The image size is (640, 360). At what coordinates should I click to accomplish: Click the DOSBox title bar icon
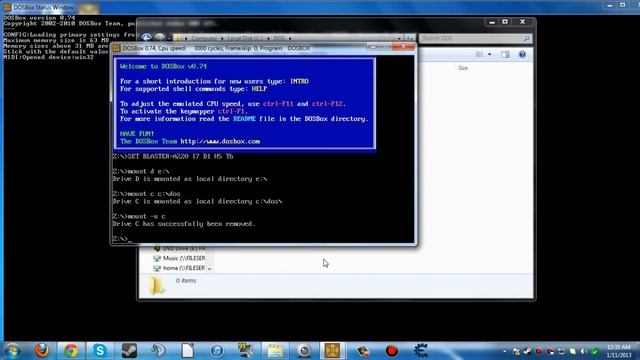(x=117, y=48)
